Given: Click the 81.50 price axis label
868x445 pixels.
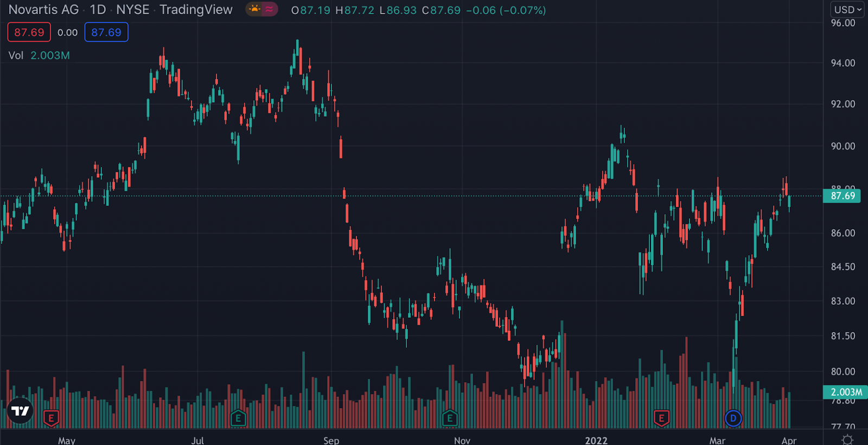Looking at the screenshot, I should tap(843, 336).
